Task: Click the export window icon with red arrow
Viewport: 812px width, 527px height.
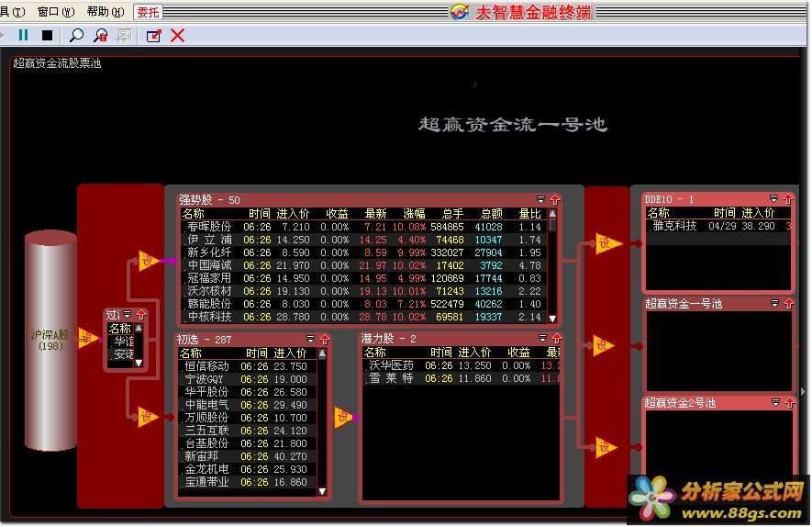Action: click(x=154, y=36)
